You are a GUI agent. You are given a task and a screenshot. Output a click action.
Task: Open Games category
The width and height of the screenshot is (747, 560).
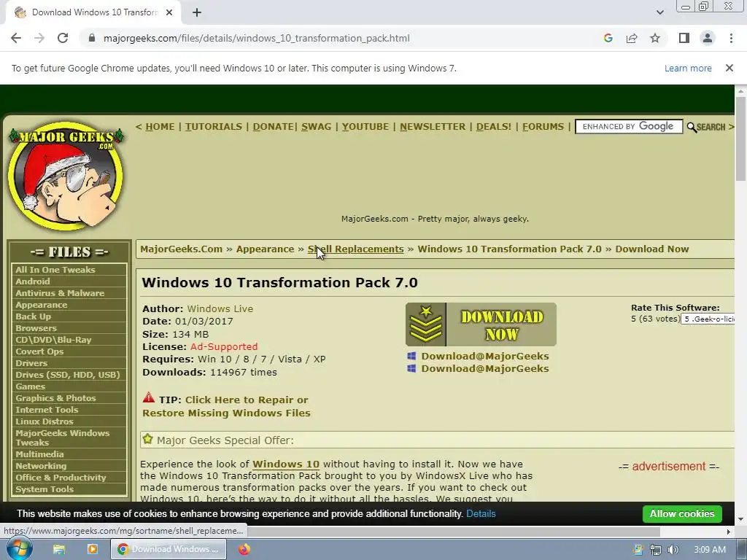pyautogui.click(x=30, y=386)
